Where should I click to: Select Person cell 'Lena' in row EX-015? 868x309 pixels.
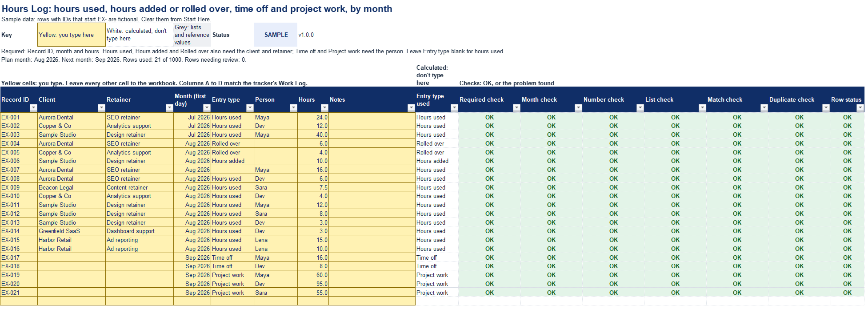point(276,240)
